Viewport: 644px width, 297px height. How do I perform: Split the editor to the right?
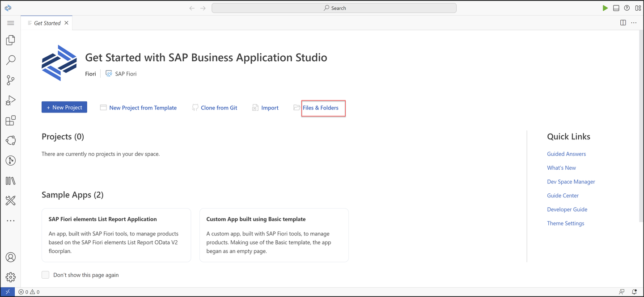coord(623,23)
